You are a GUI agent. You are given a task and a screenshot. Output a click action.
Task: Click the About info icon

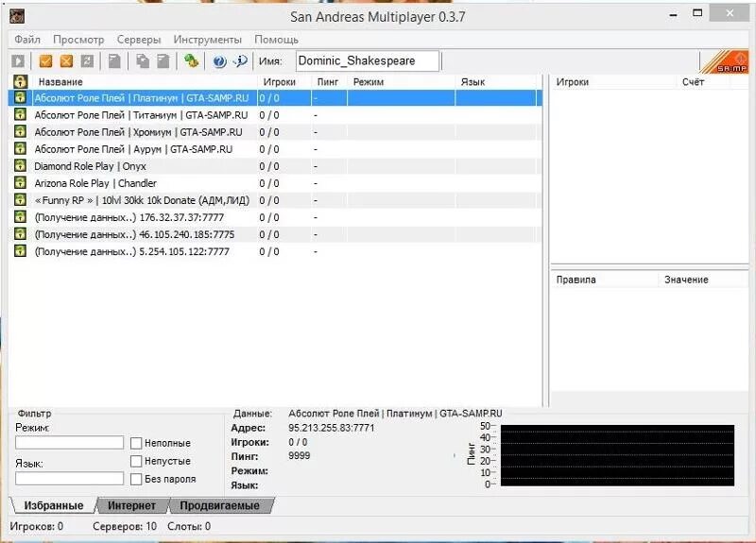pos(240,61)
